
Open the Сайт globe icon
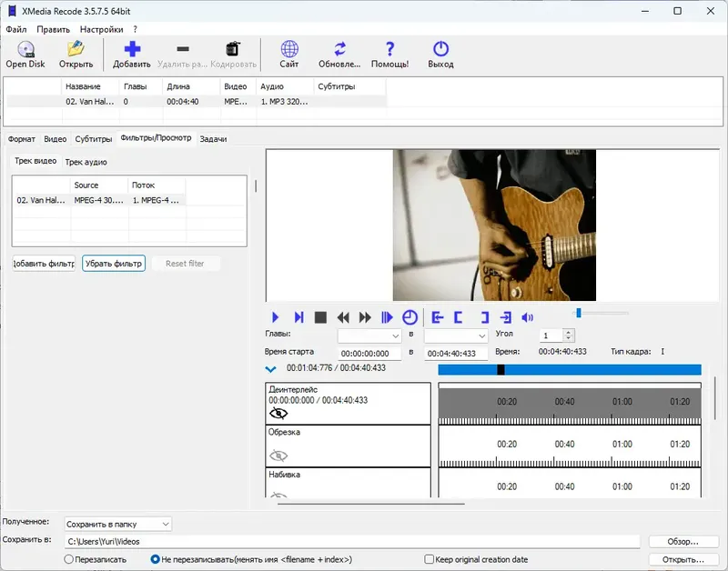[289, 50]
